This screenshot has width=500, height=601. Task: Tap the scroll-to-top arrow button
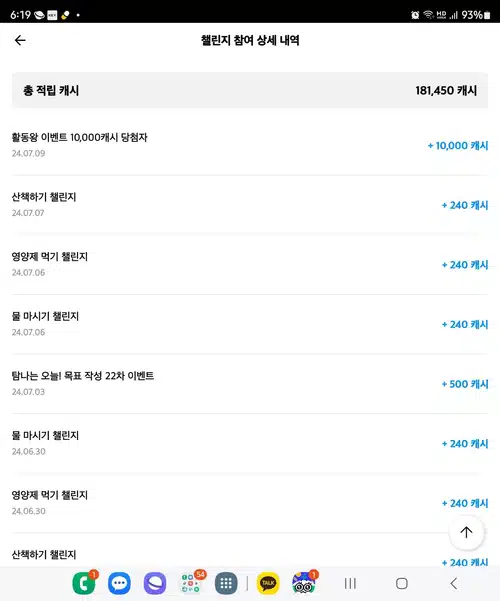coord(466,532)
